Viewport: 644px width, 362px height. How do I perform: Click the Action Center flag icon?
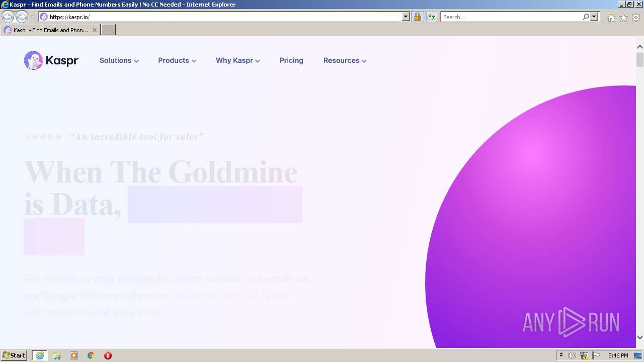596,355
